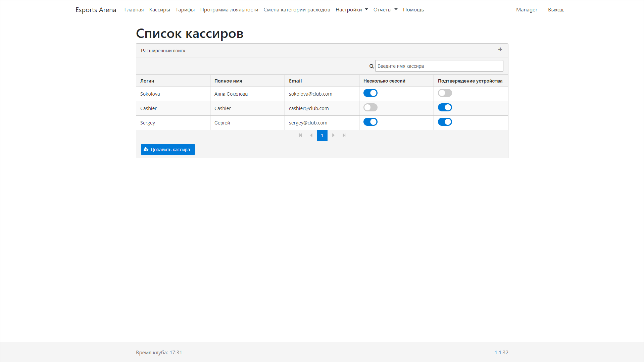The height and width of the screenshot is (362, 644).
Task: Toggle device confirmation for Cashier
Action: [445, 107]
